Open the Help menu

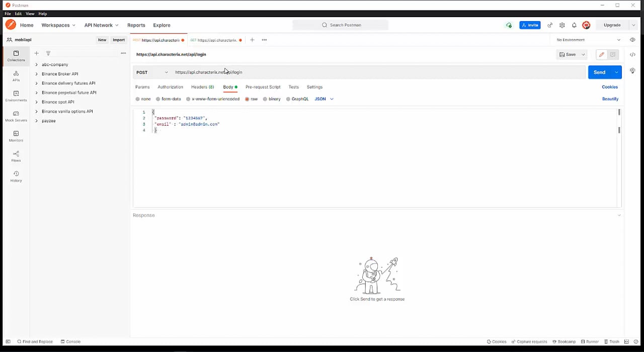[x=43, y=14]
